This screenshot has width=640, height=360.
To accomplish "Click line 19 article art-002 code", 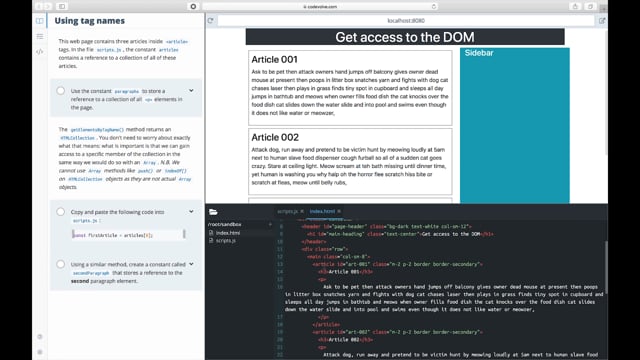I will (x=398, y=332).
